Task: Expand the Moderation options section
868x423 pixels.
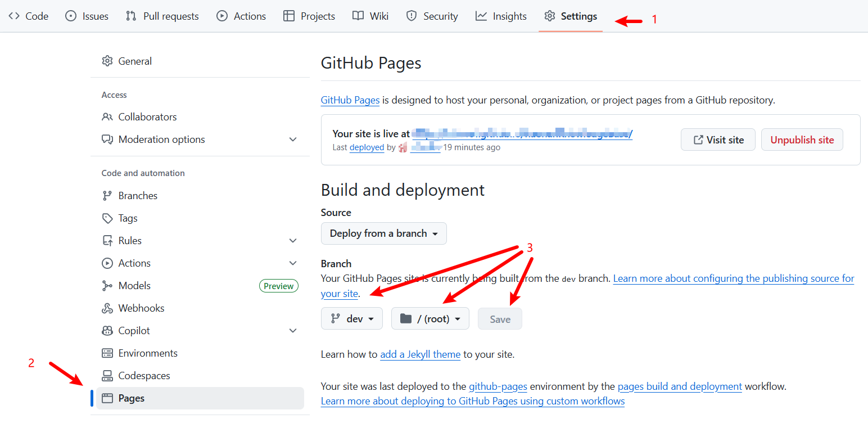Action: coord(293,139)
